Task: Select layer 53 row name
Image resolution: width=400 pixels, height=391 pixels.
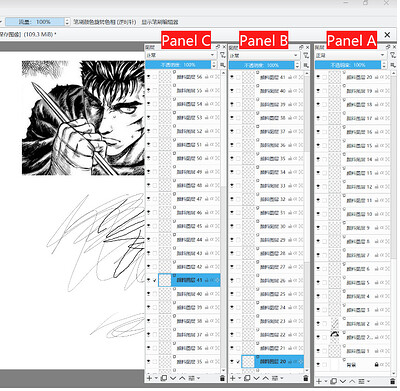Action: click(189, 117)
